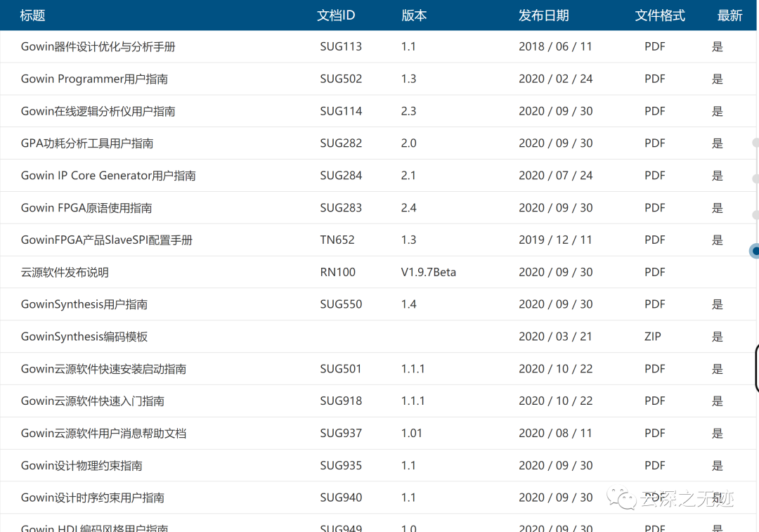Image resolution: width=759 pixels, height=532 pixels.
Task: Open Gowin设计时序约束用户指南 document
Action: [x=93, y=498]
